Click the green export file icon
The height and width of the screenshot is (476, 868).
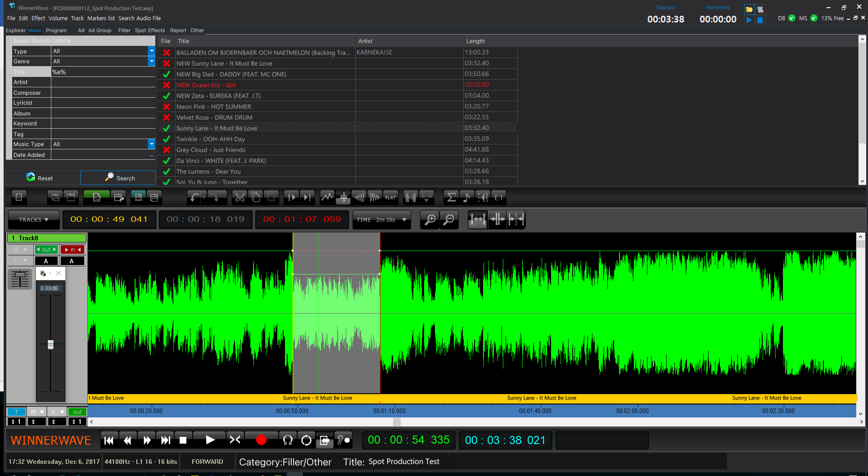96,197
